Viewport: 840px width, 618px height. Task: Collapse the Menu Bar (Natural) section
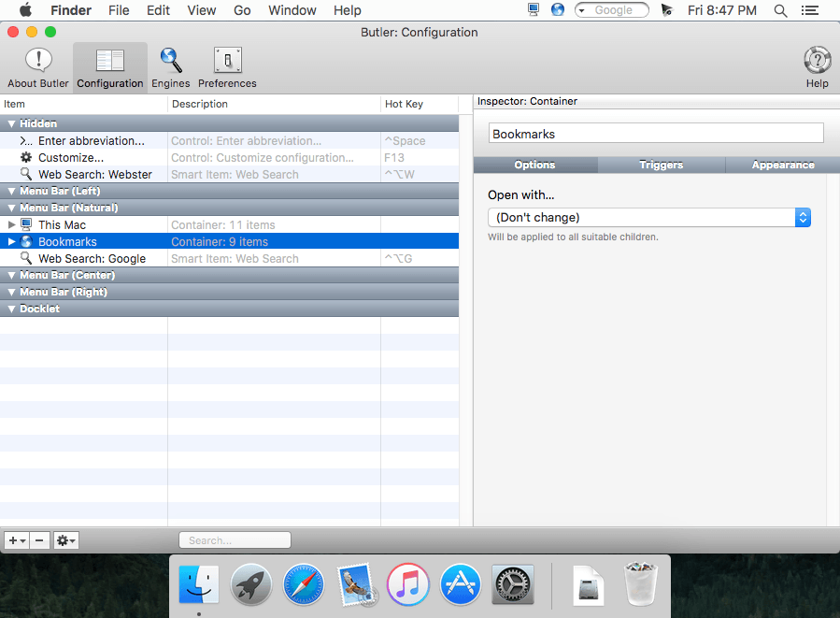pos(12,208)
